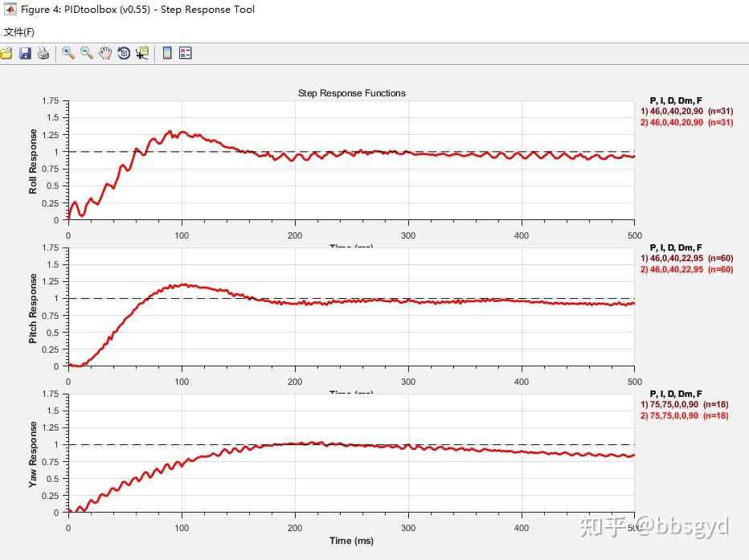
Task: Click legend entry '1) 75,75,0,0,90 (n=18)'
Action: pos(685,404)
